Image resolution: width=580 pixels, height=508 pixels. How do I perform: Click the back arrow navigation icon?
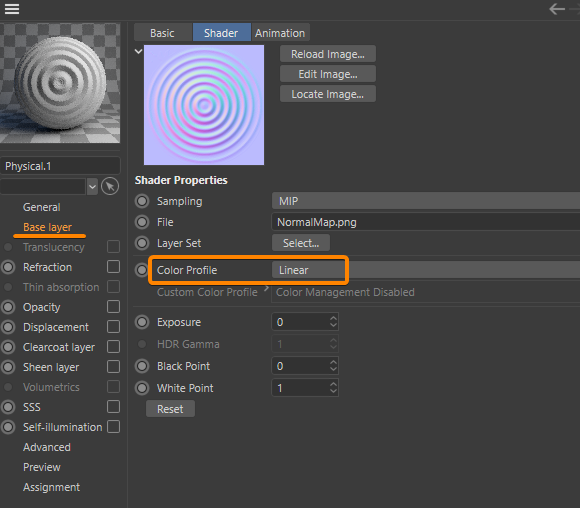click(x=557, y=9)
